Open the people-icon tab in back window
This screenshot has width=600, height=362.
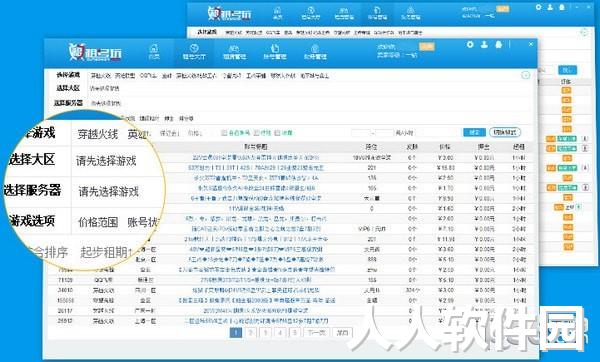(344, 13)
